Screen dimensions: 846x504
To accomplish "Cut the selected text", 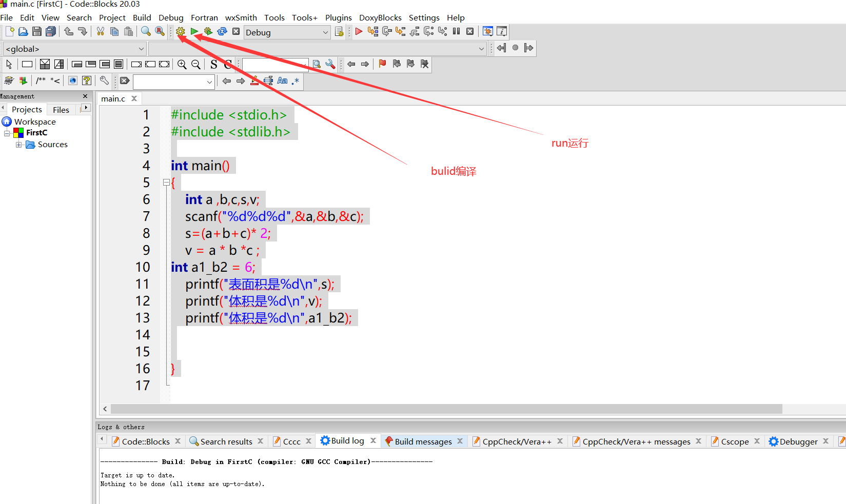I will 101,32.
